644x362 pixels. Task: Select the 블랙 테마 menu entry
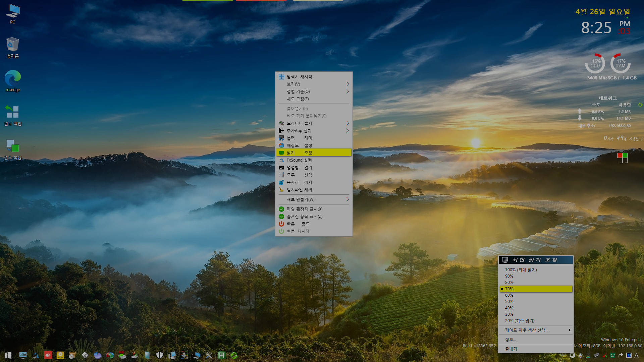314,138
